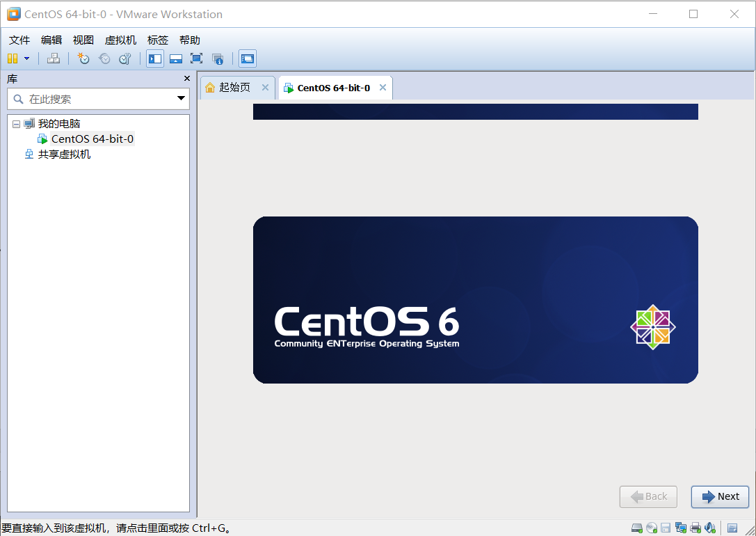756x536 pixels.
Task: Close the CentOS 64-bit-0 tab
Action: (383, 87)
